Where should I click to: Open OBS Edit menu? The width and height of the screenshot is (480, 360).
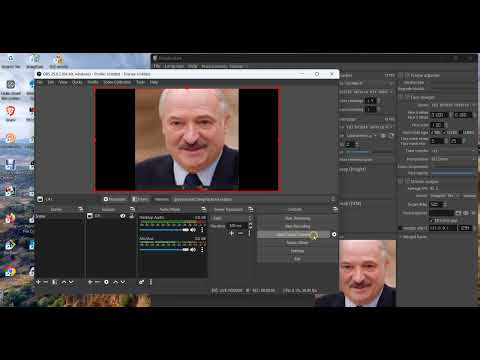pos(51,82)
